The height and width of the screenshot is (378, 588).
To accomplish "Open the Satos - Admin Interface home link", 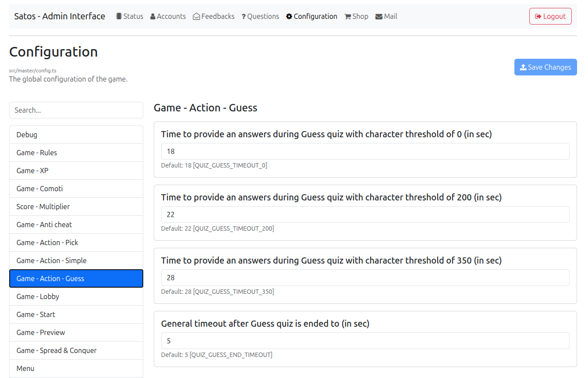I will click(60, 16).
